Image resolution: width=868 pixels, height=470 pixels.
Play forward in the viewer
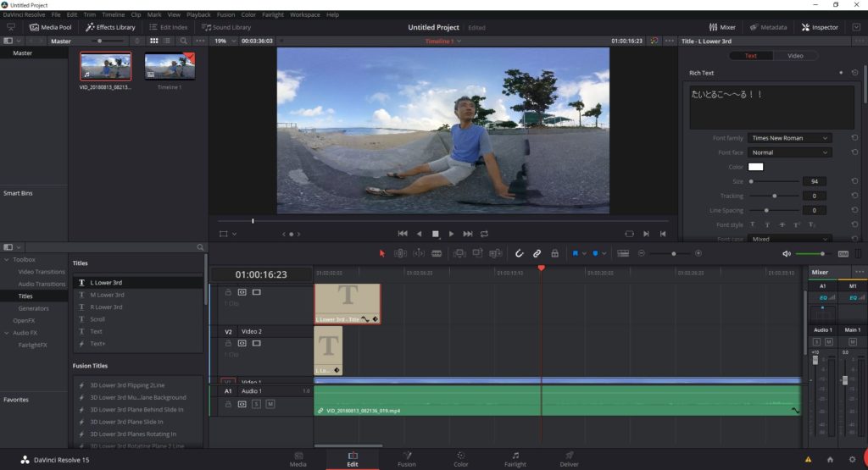click(x=451, y=234)
